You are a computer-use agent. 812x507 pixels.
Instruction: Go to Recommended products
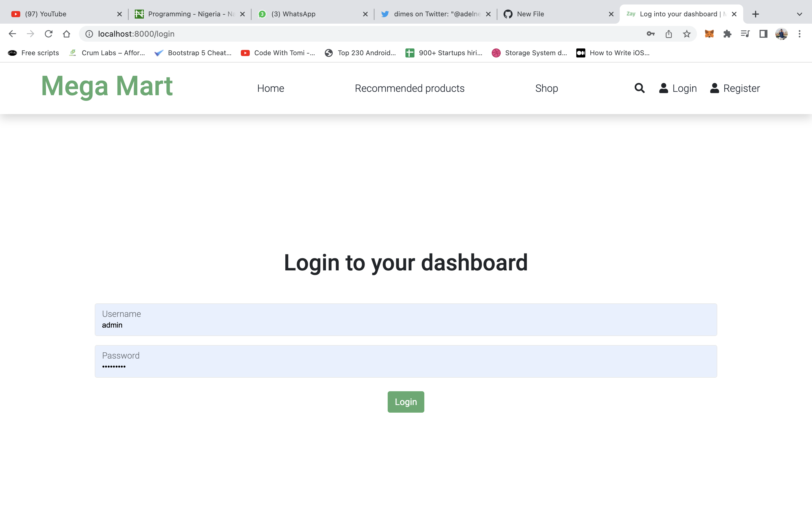click(x=409, y=88)
